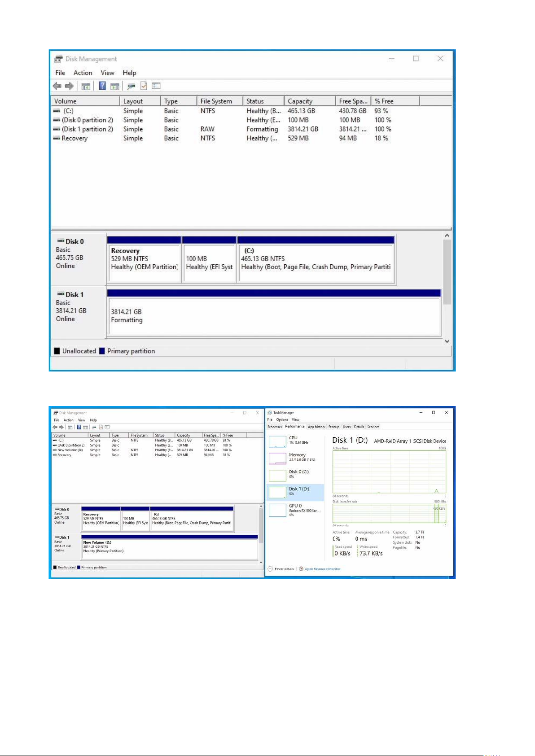Viewport: 535px width, 756px height.
Task: Click "430.78 GB" free space cell in large window
Action: (x=353, y=111)
